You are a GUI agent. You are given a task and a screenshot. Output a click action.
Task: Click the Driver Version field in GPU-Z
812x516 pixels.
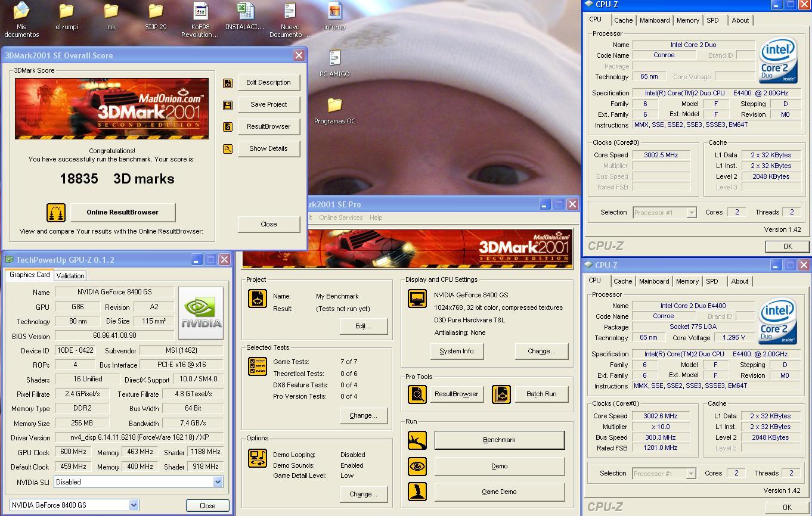point(139,437)
